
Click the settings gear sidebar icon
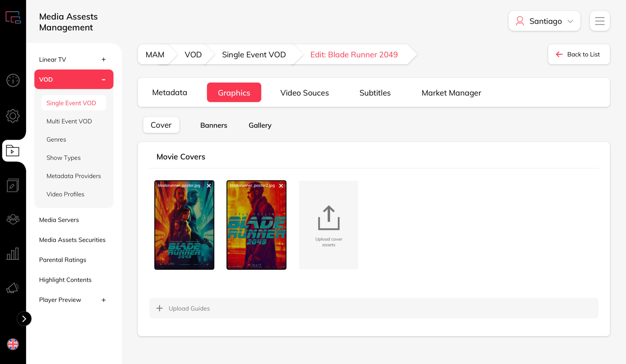[x=13, y=116]
